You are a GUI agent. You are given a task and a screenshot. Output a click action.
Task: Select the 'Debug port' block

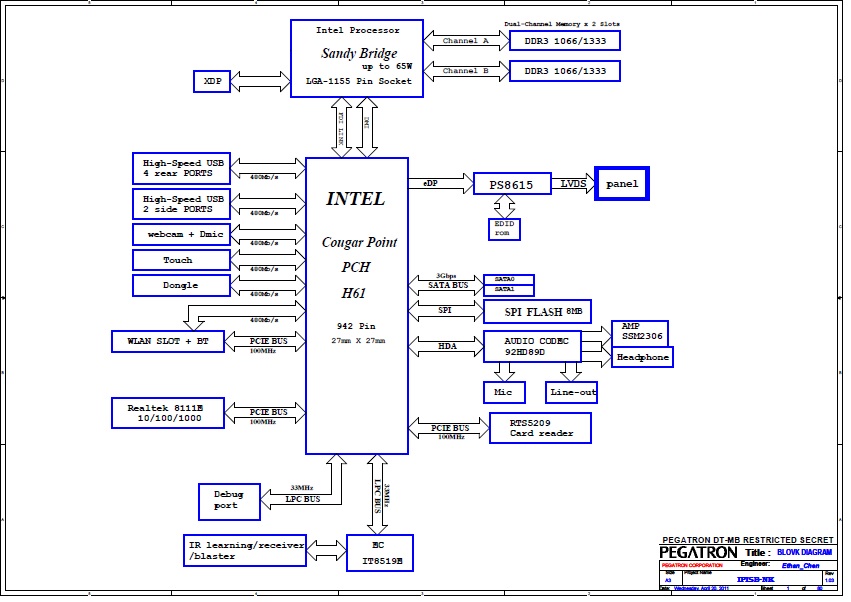229,502
